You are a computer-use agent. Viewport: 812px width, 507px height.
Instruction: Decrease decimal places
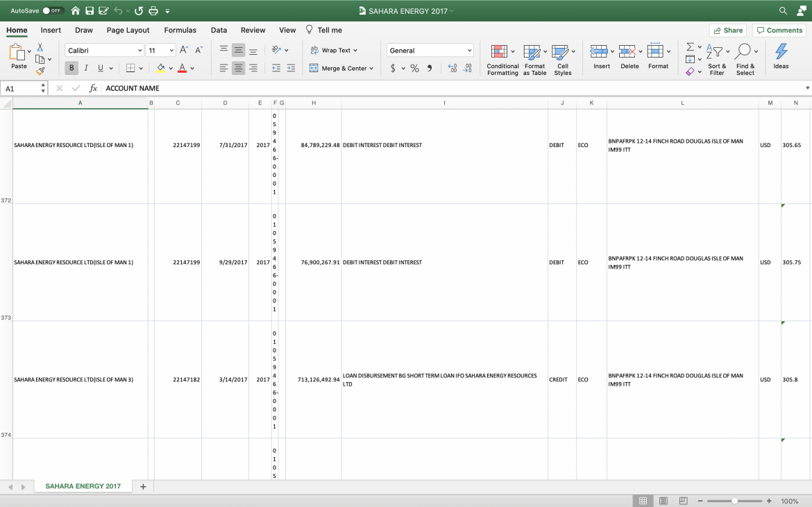(467, 68)
